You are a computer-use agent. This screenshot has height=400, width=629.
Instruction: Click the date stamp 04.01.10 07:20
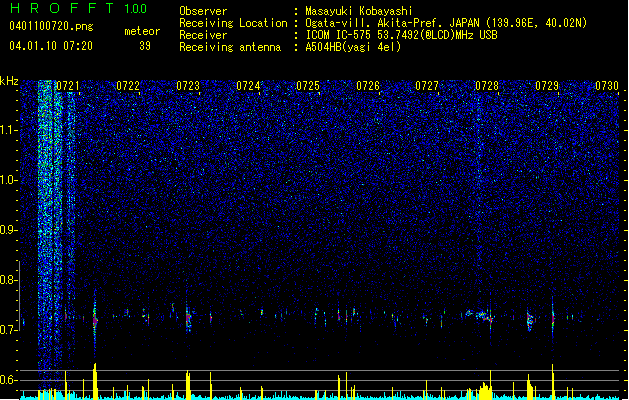(51, 46)
